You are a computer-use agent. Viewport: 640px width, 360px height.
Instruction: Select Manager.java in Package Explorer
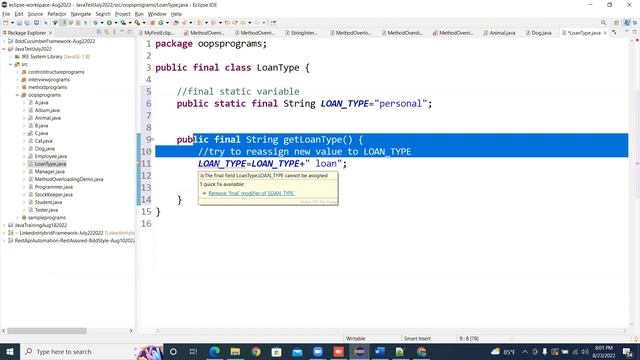point(49,171)
